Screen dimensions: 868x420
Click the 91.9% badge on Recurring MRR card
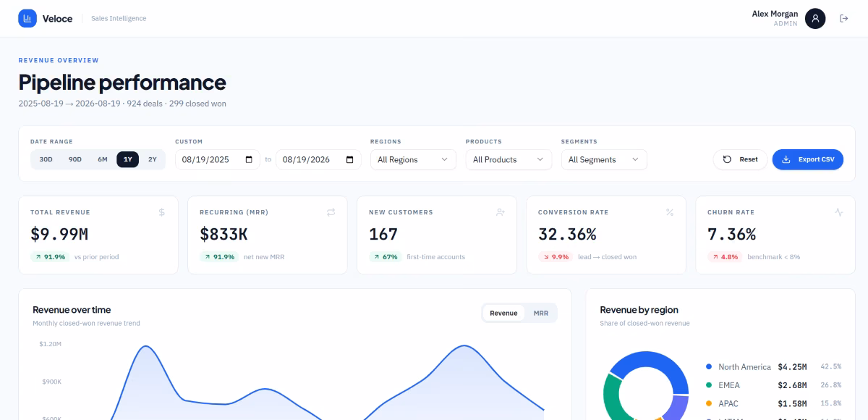pos(219,257)
